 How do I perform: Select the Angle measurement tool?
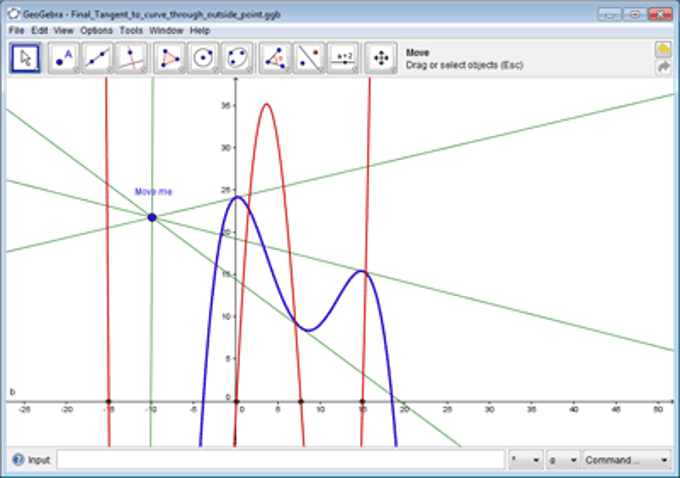[275, 58]
